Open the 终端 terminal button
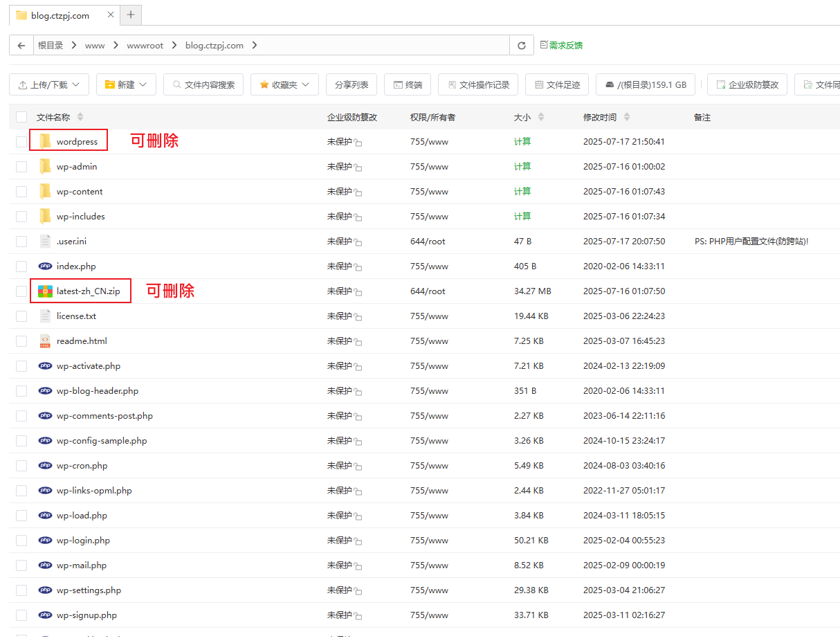The width and height of the screenshot is (840, 643). click(408, 84)
